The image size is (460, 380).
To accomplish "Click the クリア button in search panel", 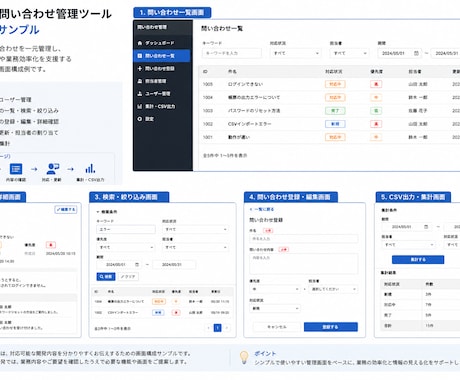I will point(128,276).
